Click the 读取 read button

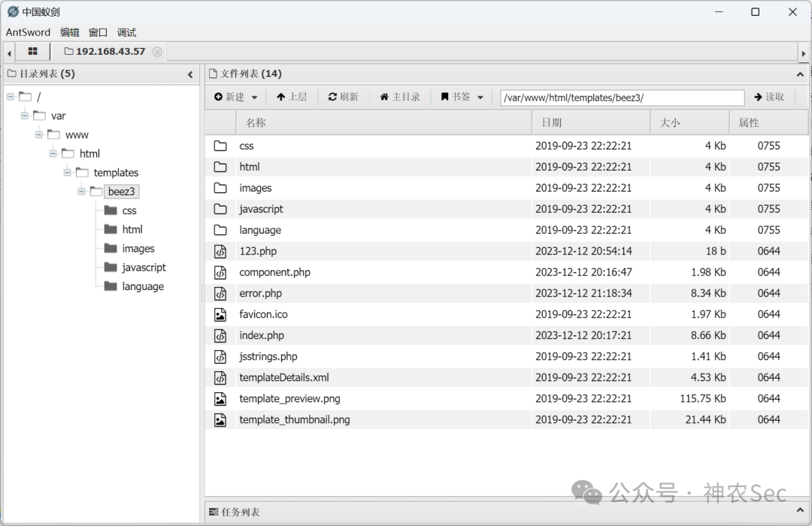(769, 97)
